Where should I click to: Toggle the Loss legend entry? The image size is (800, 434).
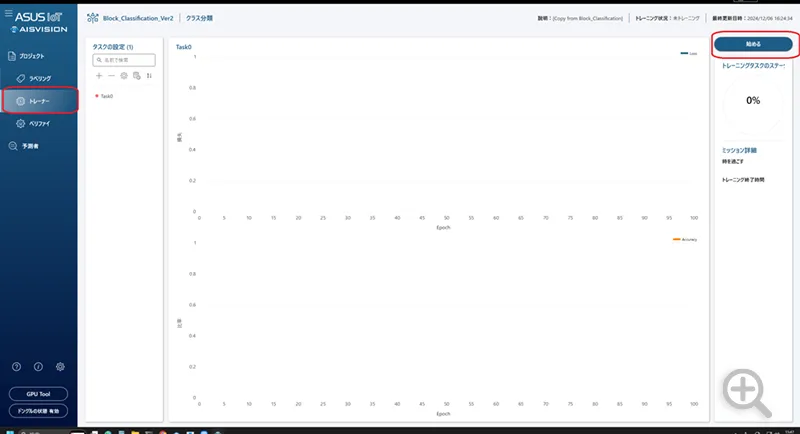[689, 53]
